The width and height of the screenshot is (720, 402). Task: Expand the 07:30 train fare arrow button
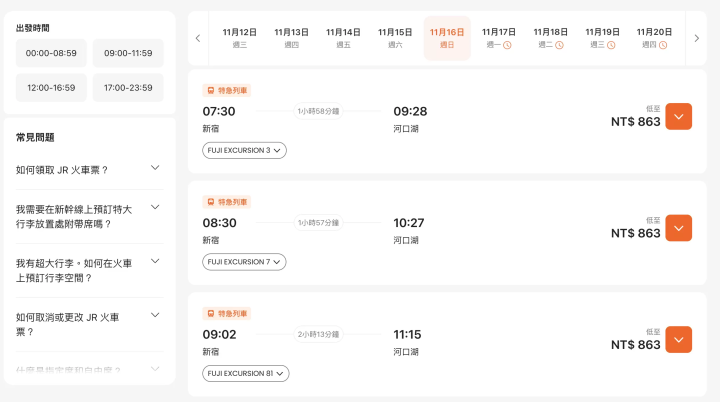point(678,117)
